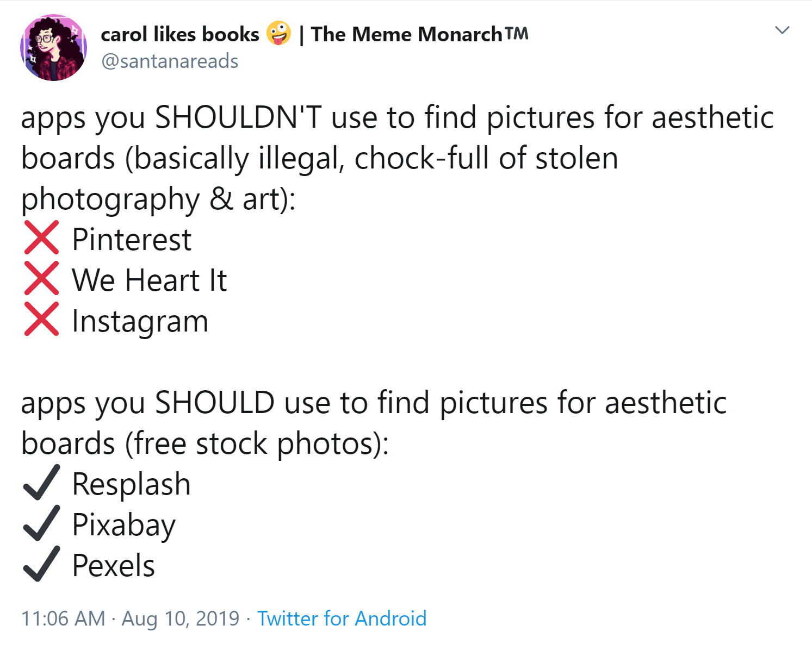Click the 11:06 AM timestamp

pos(63,618)
